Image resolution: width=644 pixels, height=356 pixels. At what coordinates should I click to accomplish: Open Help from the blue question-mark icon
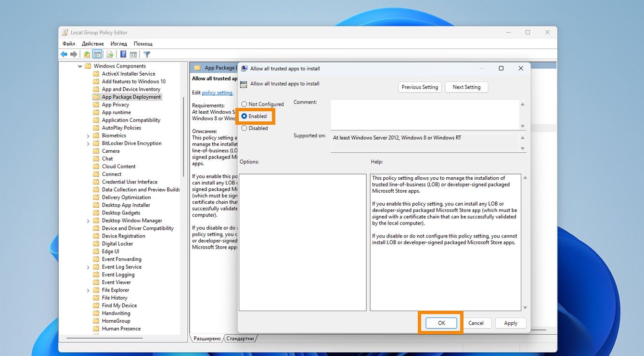[x=123, y=54]
